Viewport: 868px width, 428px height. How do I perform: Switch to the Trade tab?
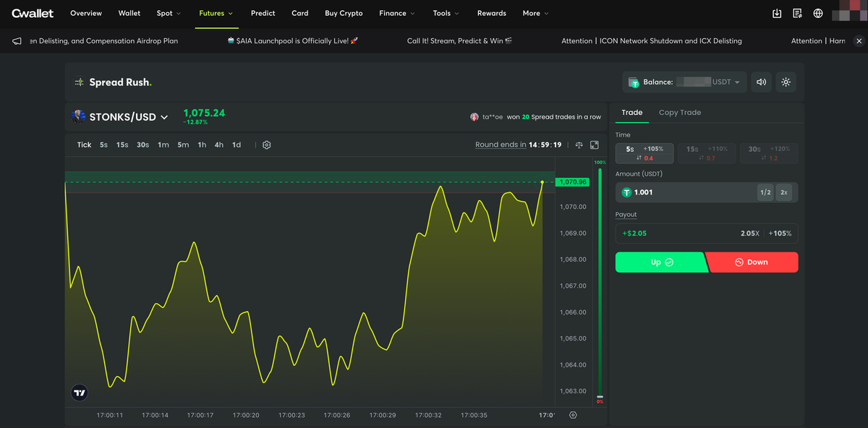click(632, 113)
